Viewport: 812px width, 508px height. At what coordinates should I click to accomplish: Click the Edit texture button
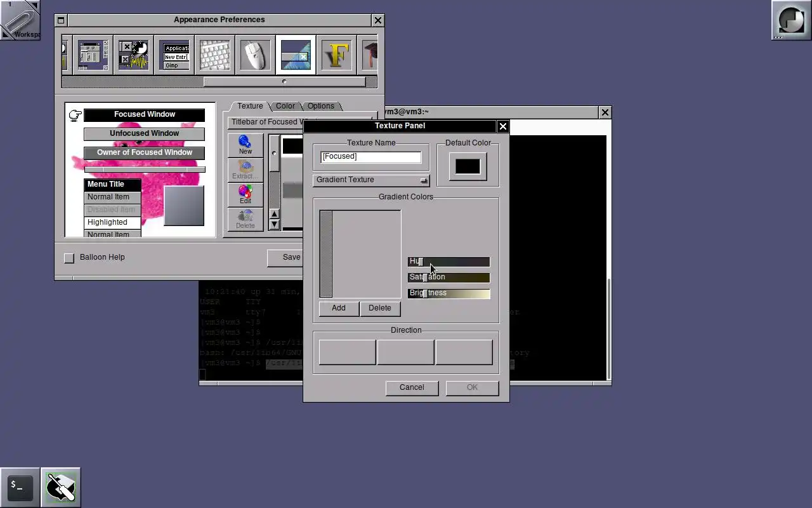tap(246, 194)
